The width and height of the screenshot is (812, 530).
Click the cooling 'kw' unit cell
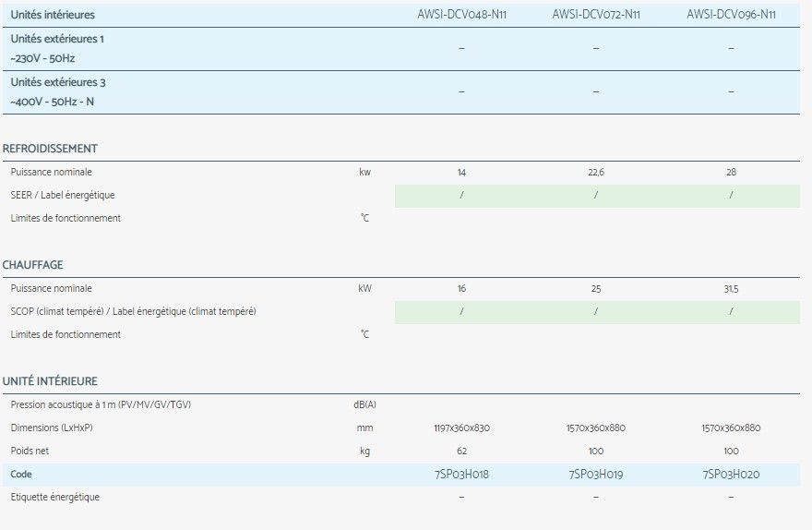pos(365,172)
